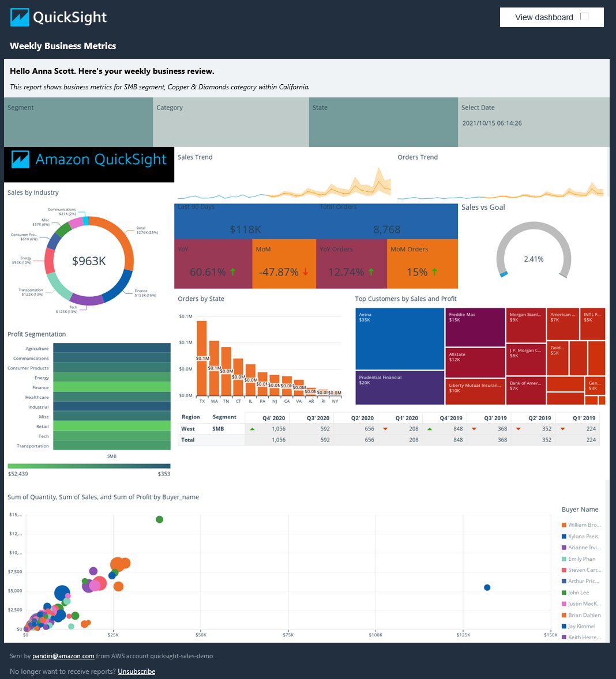Click the William Bro... legend color swatch
Image resolution: width=616 pixels, height=679 pixels.
564,525
